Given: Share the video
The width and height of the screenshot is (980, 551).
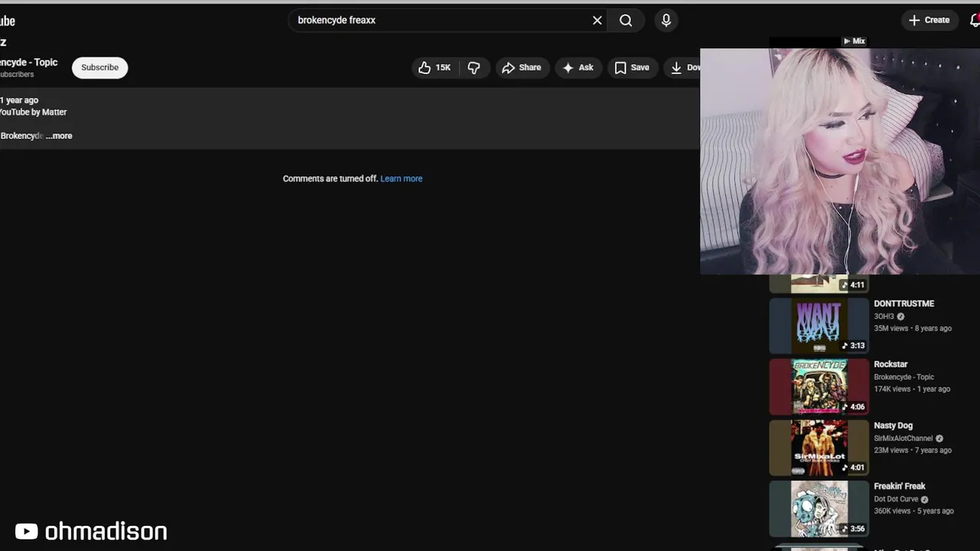Looking at the screenshot, I should pos(521,67).
